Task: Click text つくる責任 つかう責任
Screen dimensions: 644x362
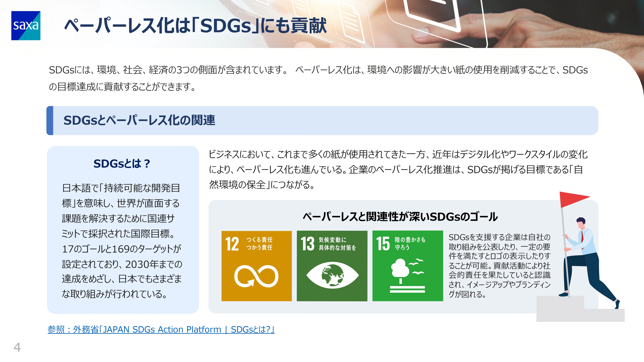Action: click(259, 244)
